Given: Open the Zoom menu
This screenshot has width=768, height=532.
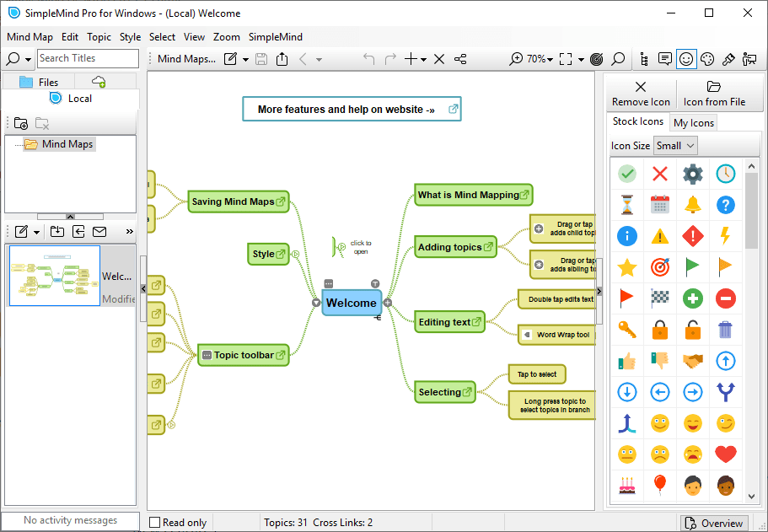Looking at the screenshot, I should (226, 37).
